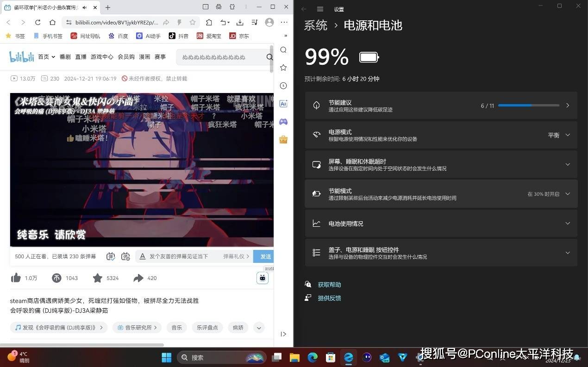Open the 音乐研究所 tag
Viewport: 588px width, 367px height.
tap(137, 328)
